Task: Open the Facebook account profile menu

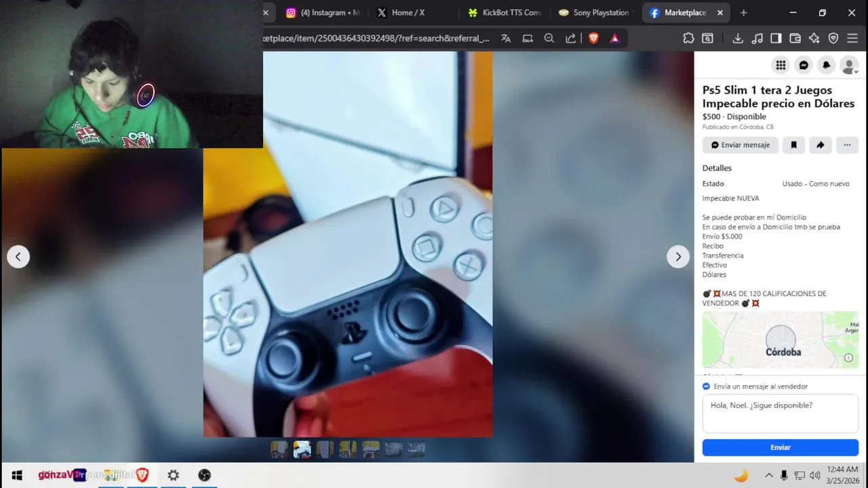Action: (x=849, y=65)
